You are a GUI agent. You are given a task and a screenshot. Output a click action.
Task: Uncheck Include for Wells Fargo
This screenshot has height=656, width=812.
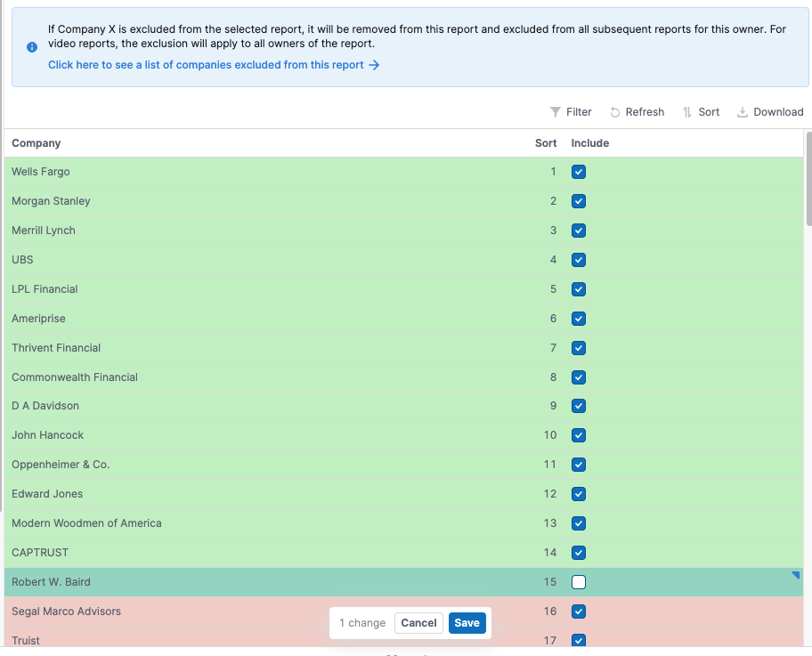579,172
